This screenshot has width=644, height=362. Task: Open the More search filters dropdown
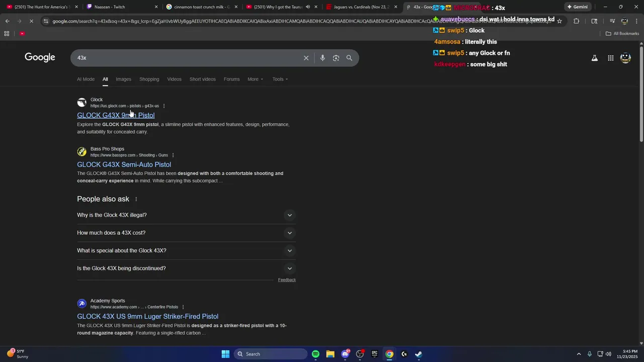(x=255, y=79)
